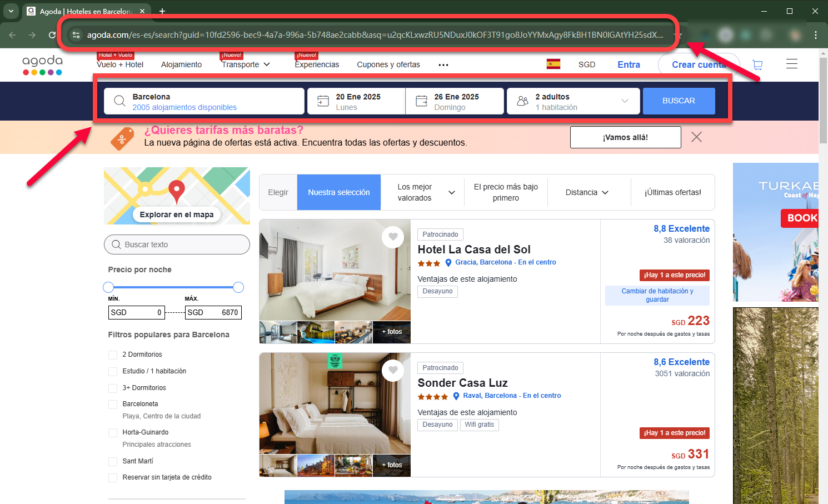Image resolution: width=828 pixels, height=504 pixels.
Task: Close the Agoda browser tab
Action: click(142, 11)
